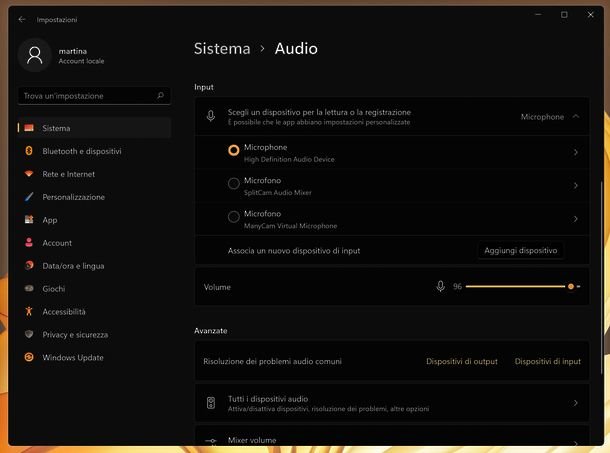
Task: Open Windows Update section
Action: pyautogui.click(x=94, y=357)
